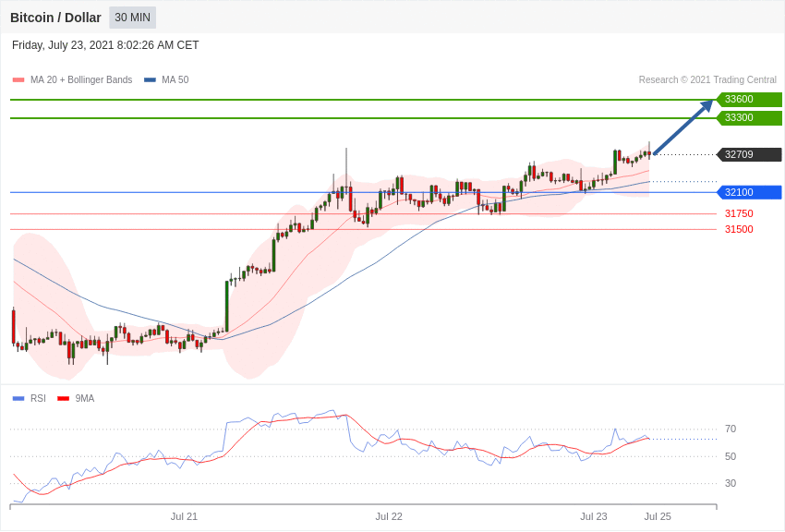Click the blue RSI legend swatch

coord(18,399)
